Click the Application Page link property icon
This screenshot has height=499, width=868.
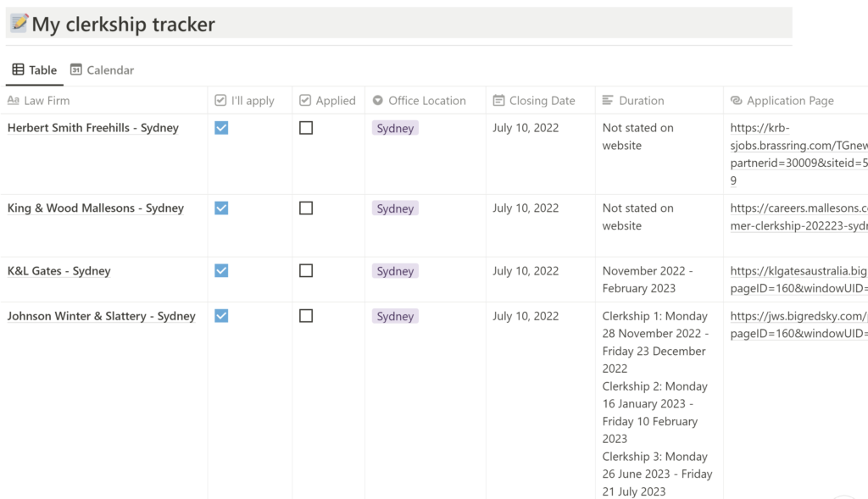pos(737,100)
